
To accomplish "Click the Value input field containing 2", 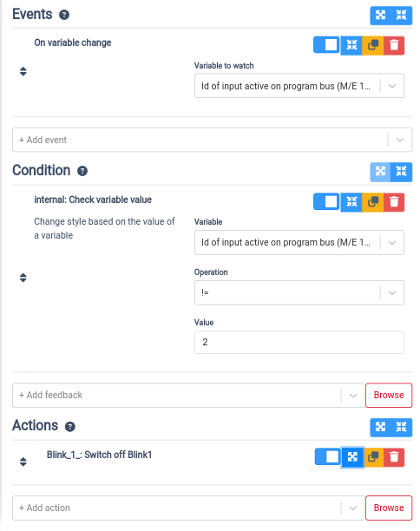I will click(x=299, y=343).
